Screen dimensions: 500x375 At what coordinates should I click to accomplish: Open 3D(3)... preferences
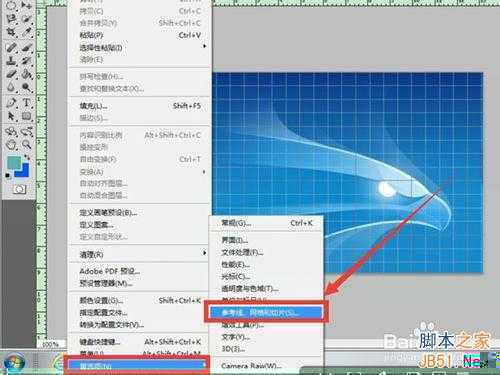click(x=266, y=349)
